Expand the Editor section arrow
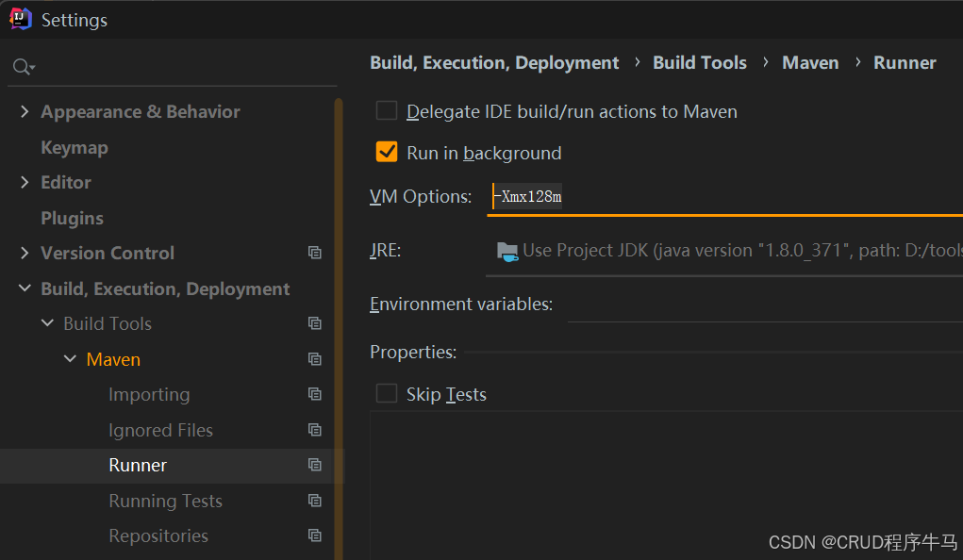This screenshot has height=560, width=963. coord(24,182)
